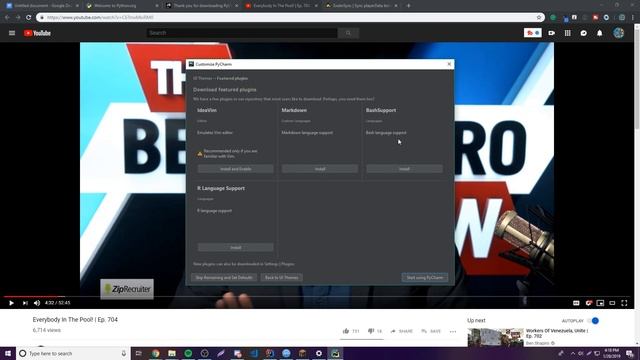
Task: Open the Chrome three-dot menu
Action: 633,18
